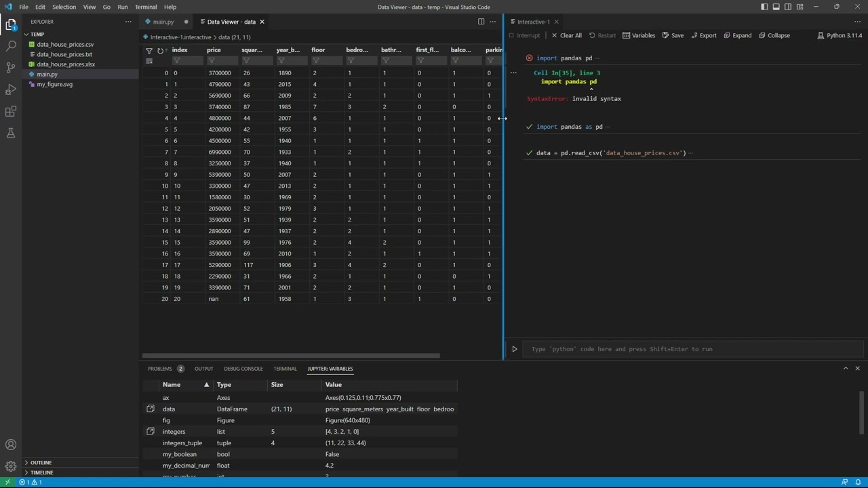The width and height of the screenshot is (868, 488).
Task: Show the 'data' variable in Data Viewer
Action: [151, 409]
